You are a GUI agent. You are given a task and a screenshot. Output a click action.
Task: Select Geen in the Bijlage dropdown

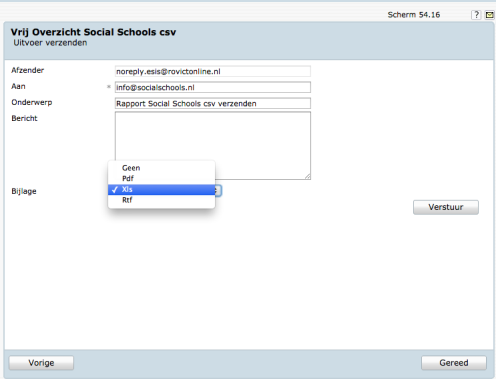click(161, 168)
